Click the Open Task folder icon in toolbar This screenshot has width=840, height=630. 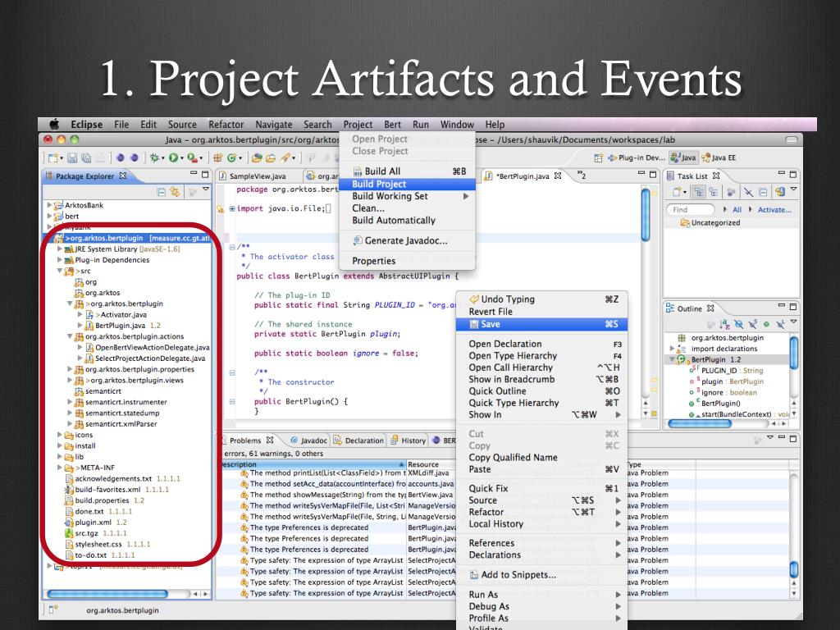pos(271,158)
